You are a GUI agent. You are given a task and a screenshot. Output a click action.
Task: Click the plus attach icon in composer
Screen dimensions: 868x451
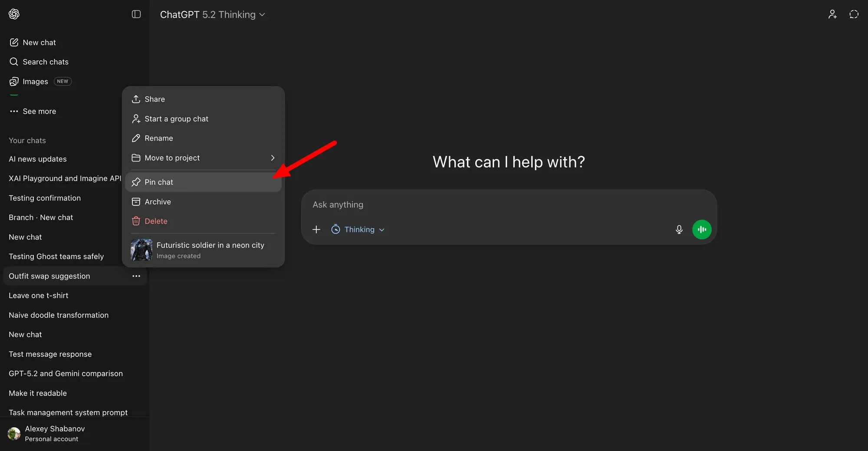316,230
